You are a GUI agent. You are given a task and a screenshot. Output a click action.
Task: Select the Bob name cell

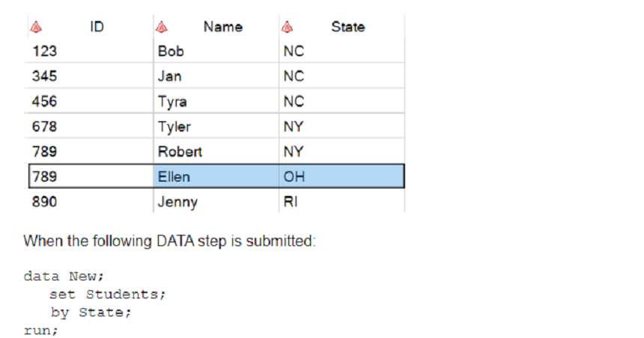(x=216, y=52)
